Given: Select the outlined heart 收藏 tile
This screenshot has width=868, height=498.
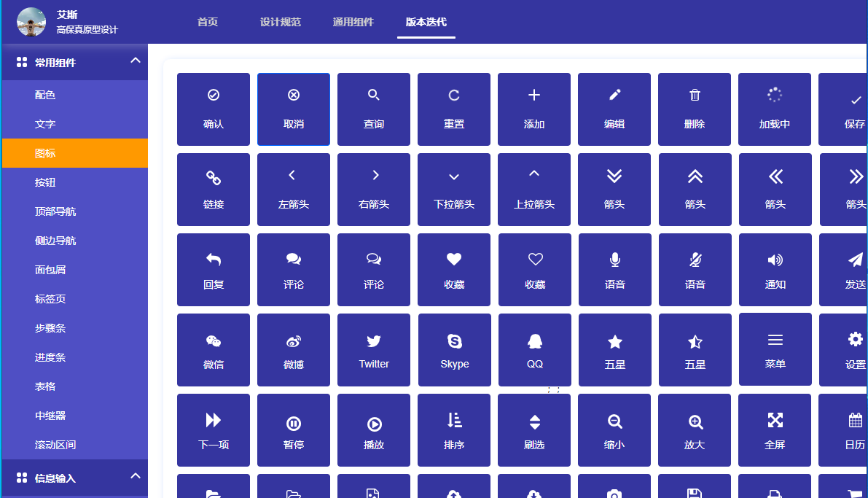Looking at the screenshot, I should pyautogui.click(x=535, y=270).
